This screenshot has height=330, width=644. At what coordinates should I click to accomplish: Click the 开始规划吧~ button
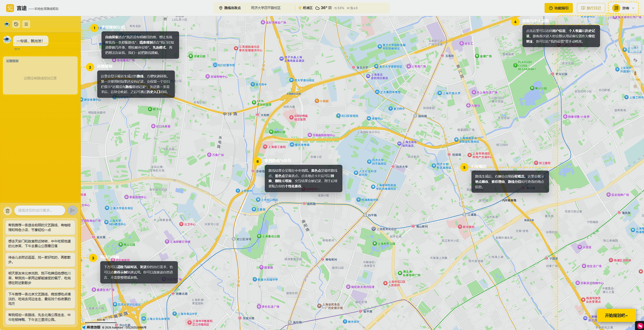click(x=616, y=315)
